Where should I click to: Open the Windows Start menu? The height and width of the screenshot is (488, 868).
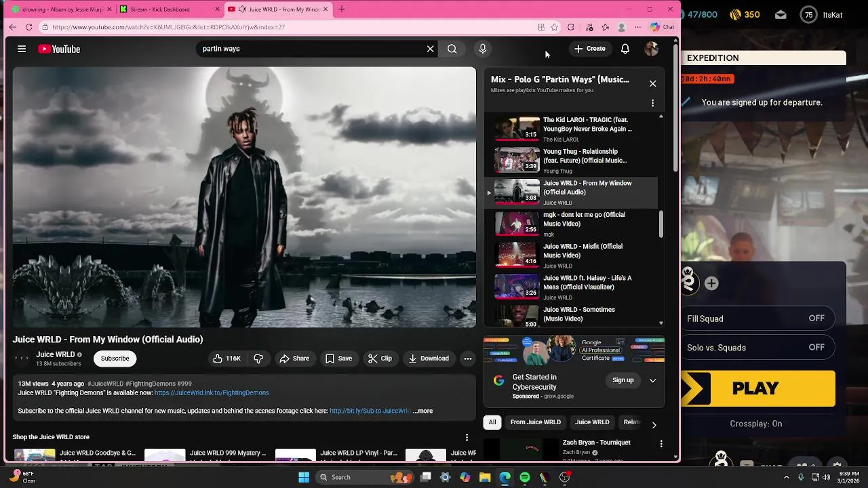[304, 477]
